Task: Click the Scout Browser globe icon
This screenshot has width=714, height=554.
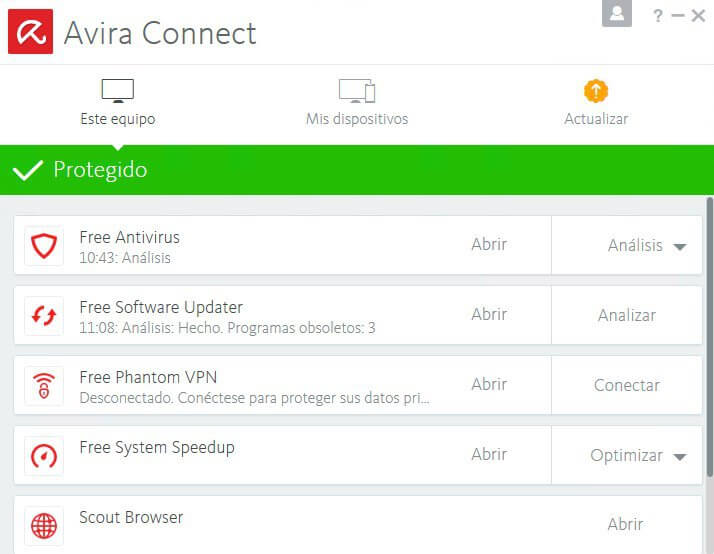Action: pos(44,526)
